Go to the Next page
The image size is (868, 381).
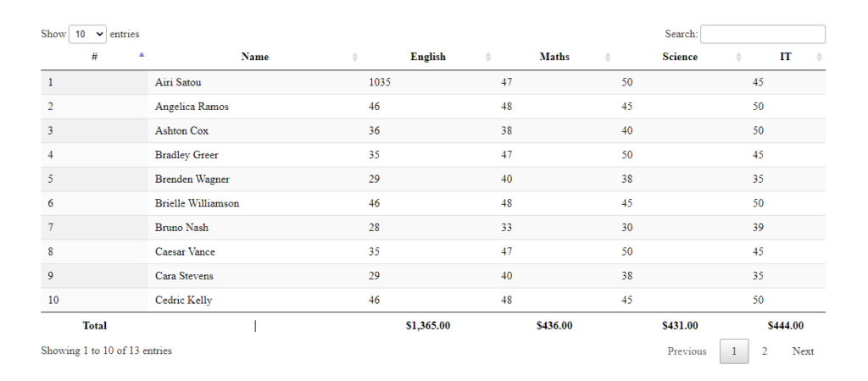(803, 351)
